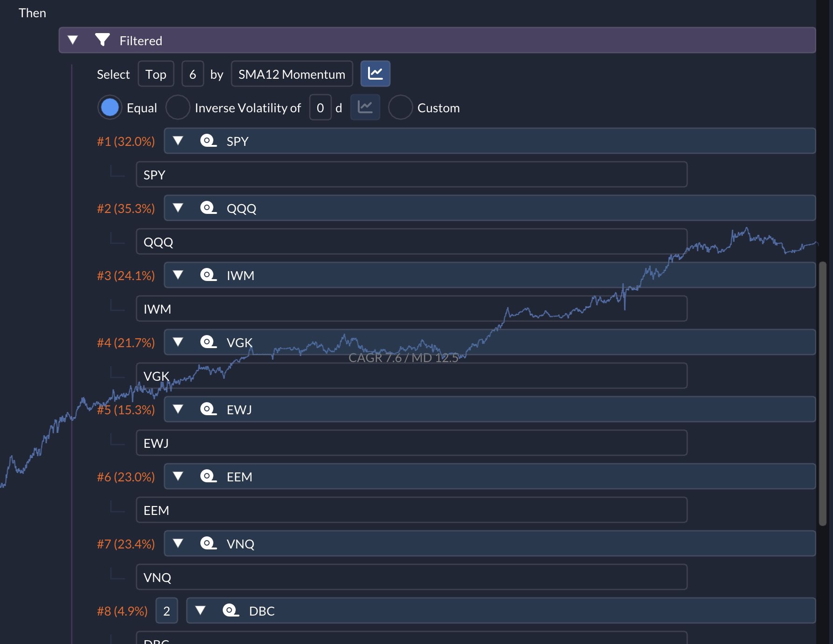Image resolution: width=833 pixels, height=644 pixels.
Task: Select the Inverse Volatility radio button
Action: 178,108
